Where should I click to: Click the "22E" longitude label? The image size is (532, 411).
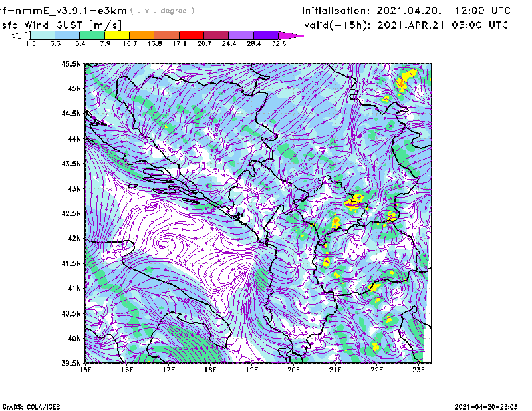[x=376, y=370]
